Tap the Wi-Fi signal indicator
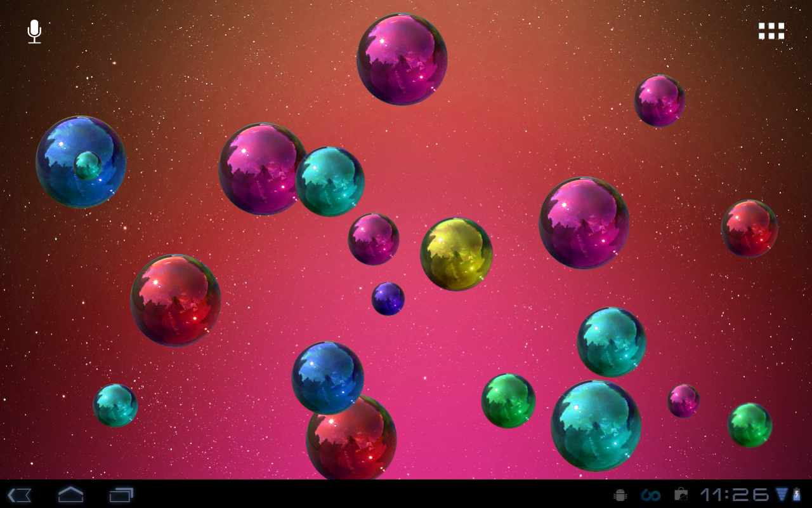This screenshot has height=508, width=812. [782, 495]
